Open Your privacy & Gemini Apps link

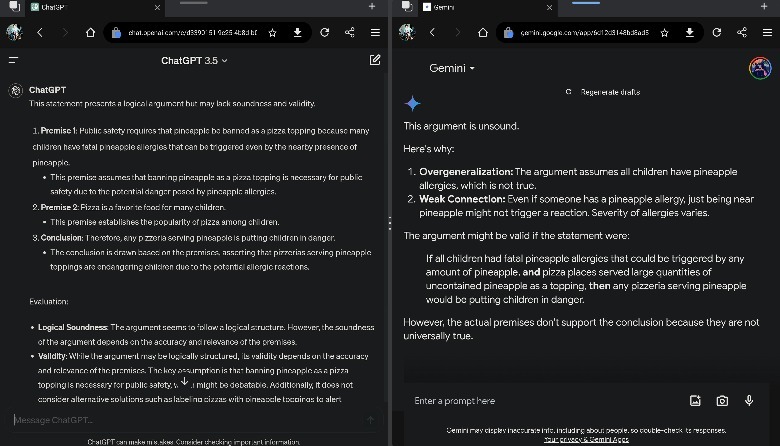pos(586,440)
